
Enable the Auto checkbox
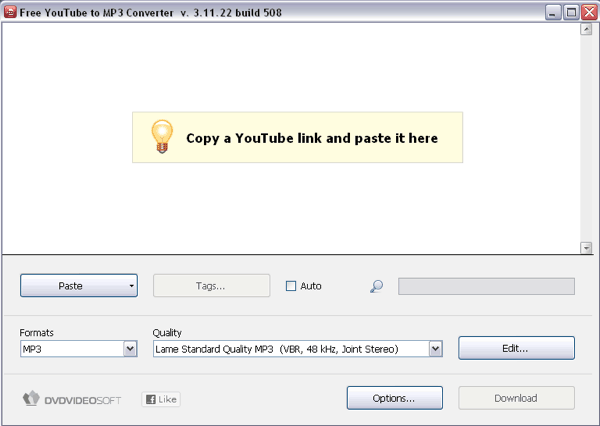291,286
